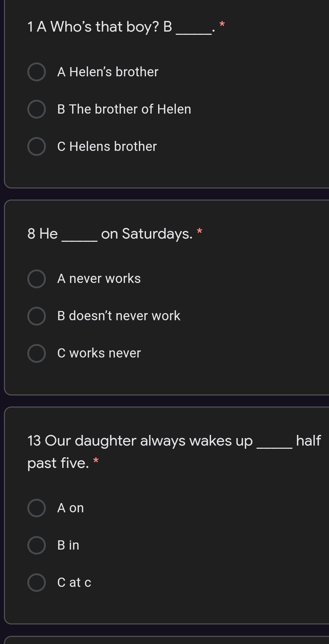Image resolution: width=329 pixels, height=644 pixels.
Task: Click the 'B The brother of Helen' label text
Action: click(124, 109)
